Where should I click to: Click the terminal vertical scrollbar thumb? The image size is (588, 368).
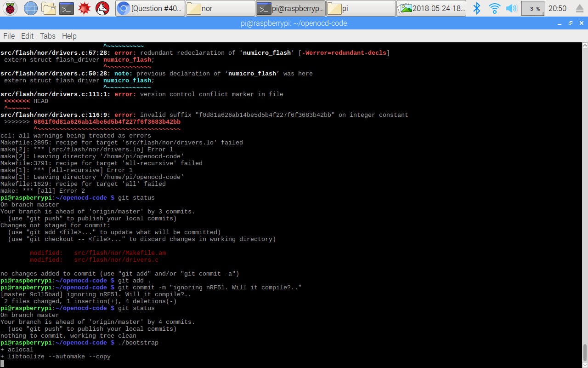[x=584, y=352]
